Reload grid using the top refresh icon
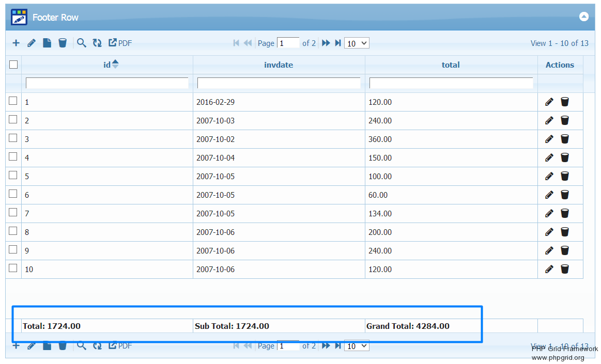This screenshot has width=601, height=364. (x=97, y=43)
